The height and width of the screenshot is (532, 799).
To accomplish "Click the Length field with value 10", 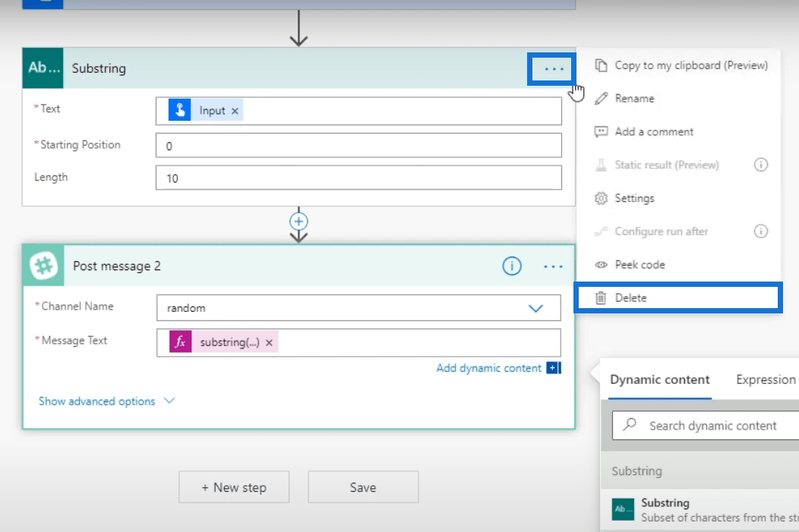I will [358, 178].
